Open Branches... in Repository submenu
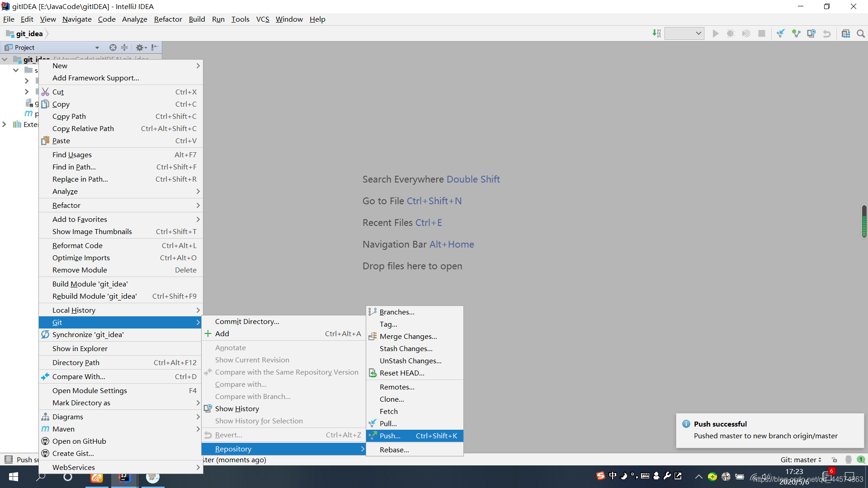 click(415, 312)
